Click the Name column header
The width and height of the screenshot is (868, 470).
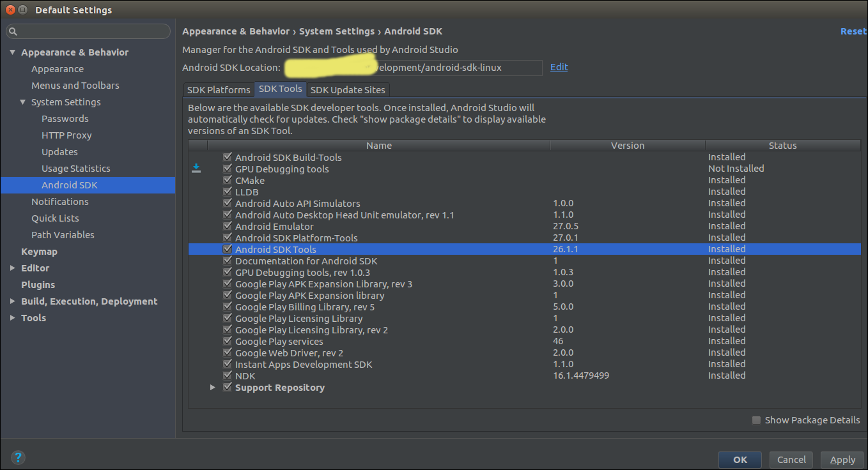click(379, 146)
